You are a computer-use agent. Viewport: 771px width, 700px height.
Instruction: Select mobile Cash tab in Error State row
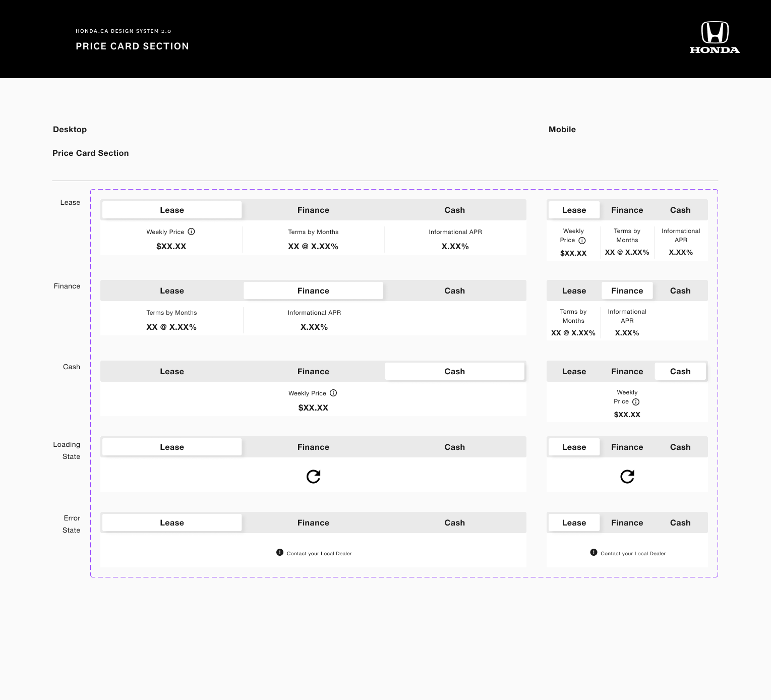tap(680, 522)
